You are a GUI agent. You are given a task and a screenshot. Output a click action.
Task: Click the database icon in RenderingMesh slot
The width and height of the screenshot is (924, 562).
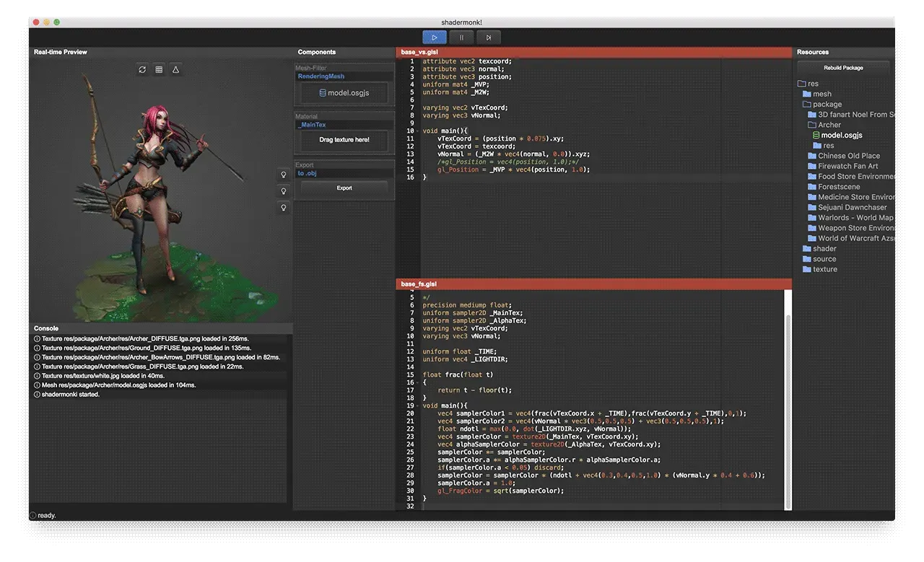[x=322, y=93]
